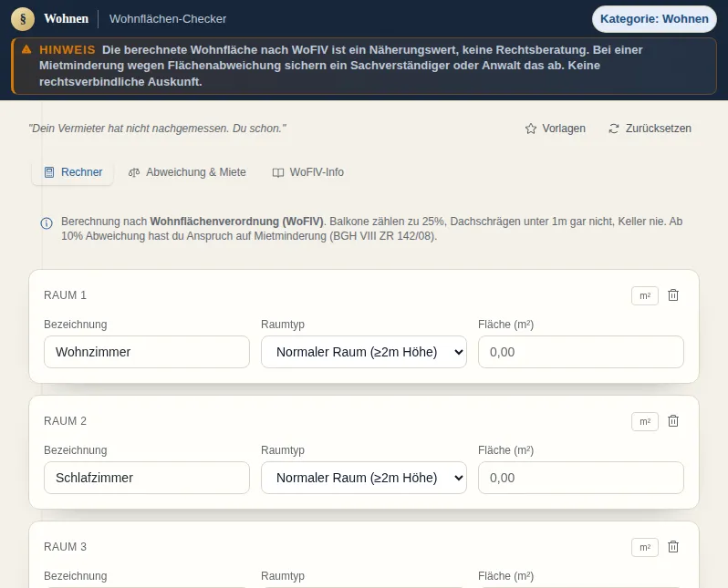Delete Raum 3 with the trash icon
Screen dimensions: 728x588
[x=673, y=547]
